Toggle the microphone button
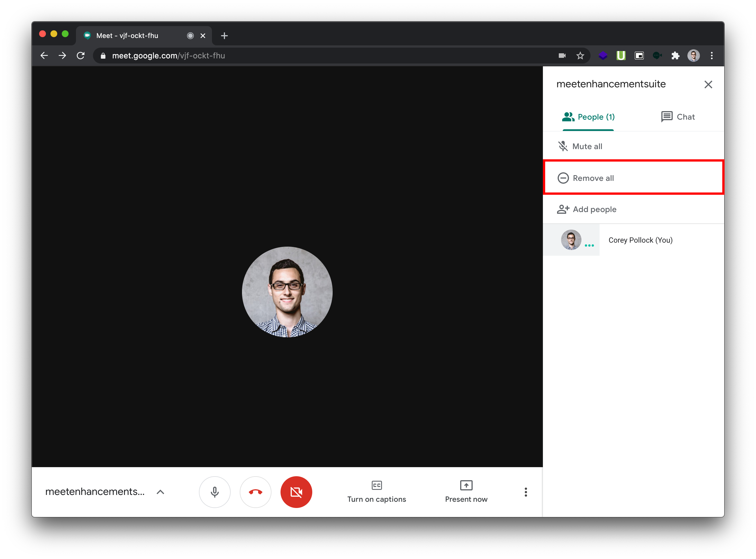 click(x=215, y=492)
